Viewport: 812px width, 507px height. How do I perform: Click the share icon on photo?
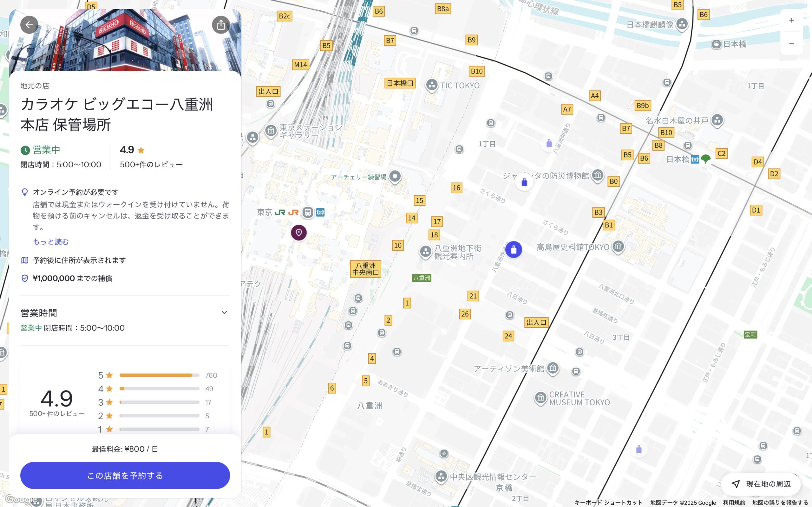pos(220,25)
